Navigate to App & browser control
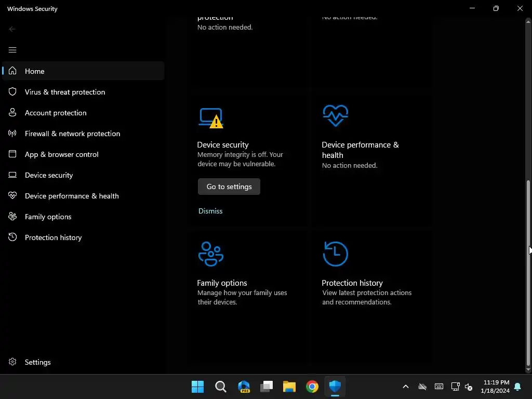The width and height of the screenshot is (532, 399). click(83, 154)
